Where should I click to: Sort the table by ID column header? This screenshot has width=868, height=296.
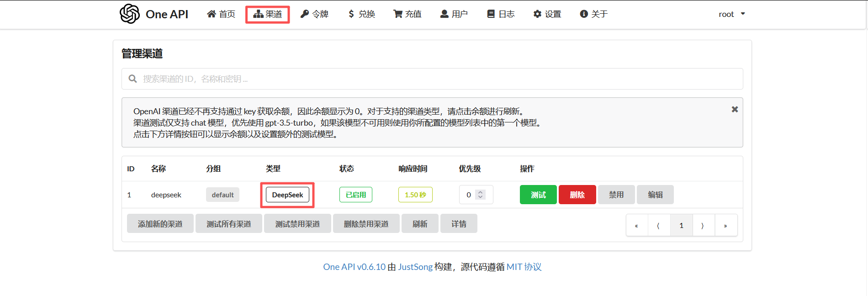click(x=131, y=169)
